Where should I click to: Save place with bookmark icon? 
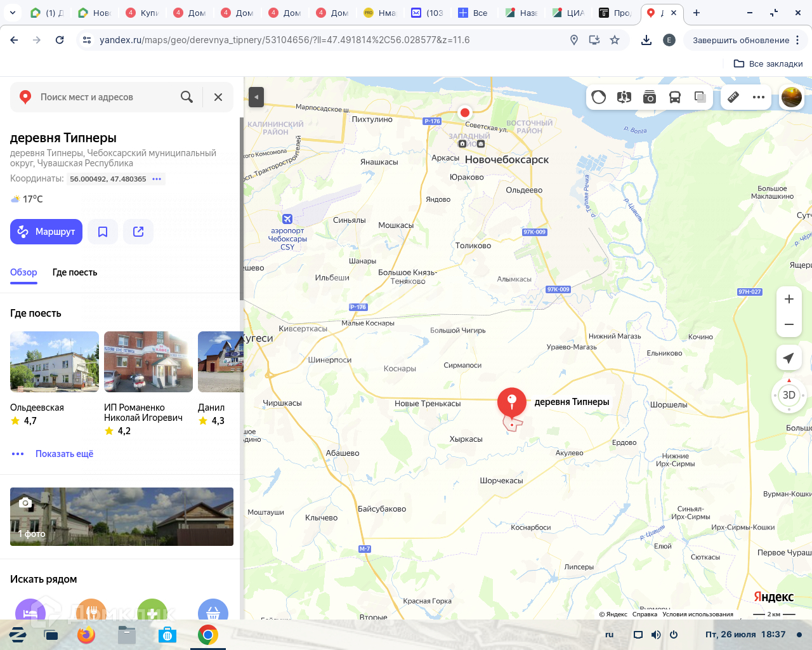103,232
